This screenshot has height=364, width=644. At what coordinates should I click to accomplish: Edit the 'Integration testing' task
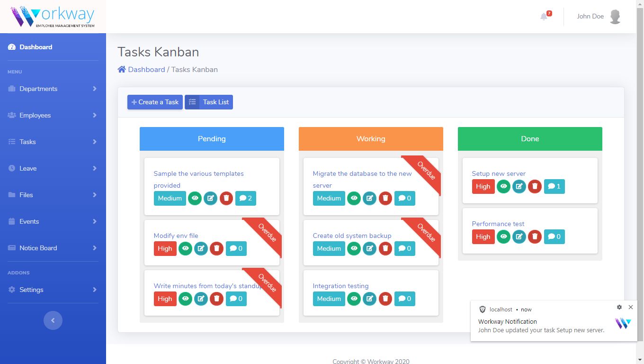[369, 299]
